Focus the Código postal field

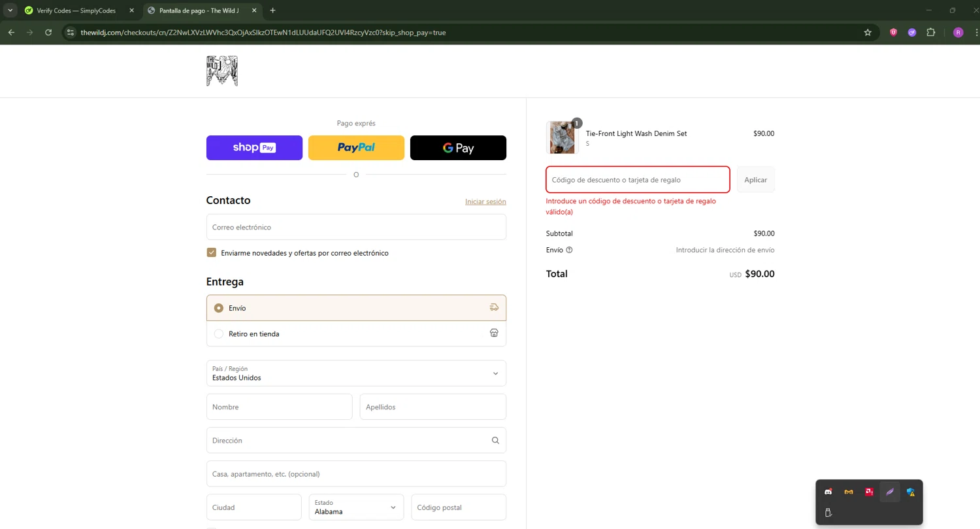click(x=459, y=507)
